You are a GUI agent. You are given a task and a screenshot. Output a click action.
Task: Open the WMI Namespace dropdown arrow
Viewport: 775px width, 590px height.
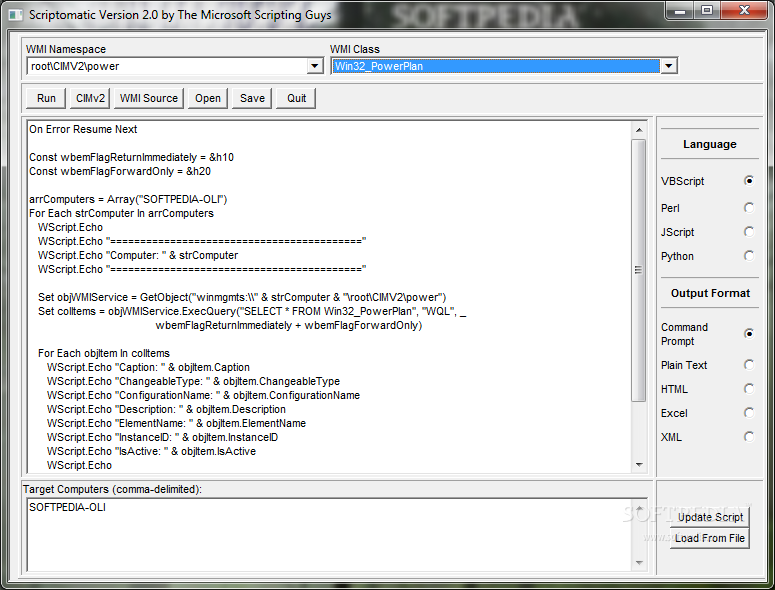[314, 66]
